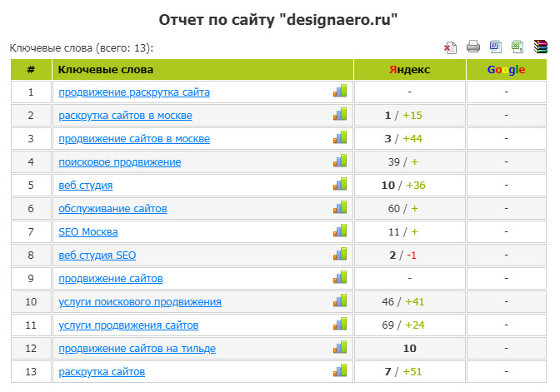The height and width of the screenshot is (392, 560).
Task: Open chart icon for 'услуги поискового продвижения'
Action: pyautogui.click(x=340, y=300)
